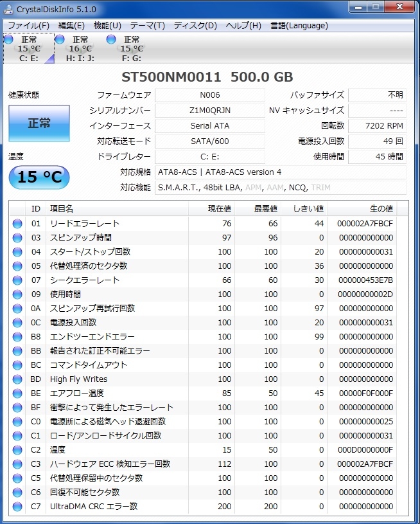Click raw value 000002A7FBCF in row 01
The width and height of the screenshot is (420, 524).
(x=365, y=224)
